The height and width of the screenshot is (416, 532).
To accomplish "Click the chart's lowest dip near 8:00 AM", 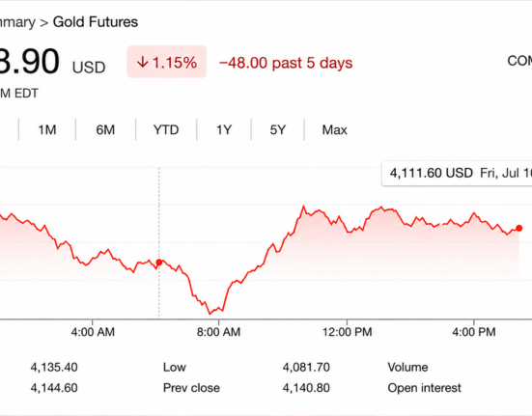I will (x=210, y=314).
